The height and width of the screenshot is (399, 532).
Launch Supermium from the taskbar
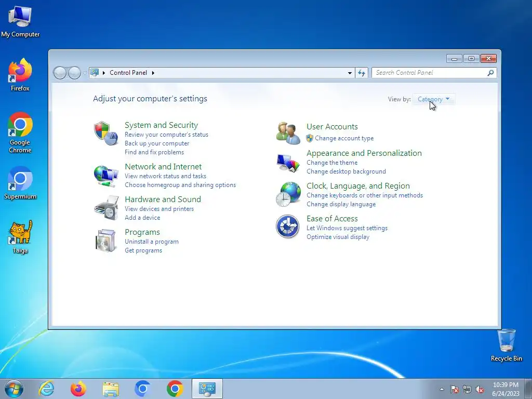point(142,389)
